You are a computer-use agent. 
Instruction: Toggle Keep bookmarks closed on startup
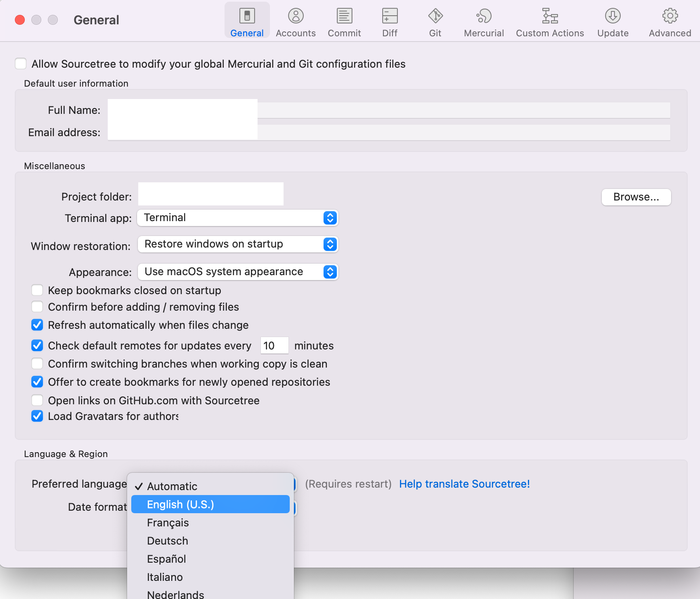click(x=37, y=290)
